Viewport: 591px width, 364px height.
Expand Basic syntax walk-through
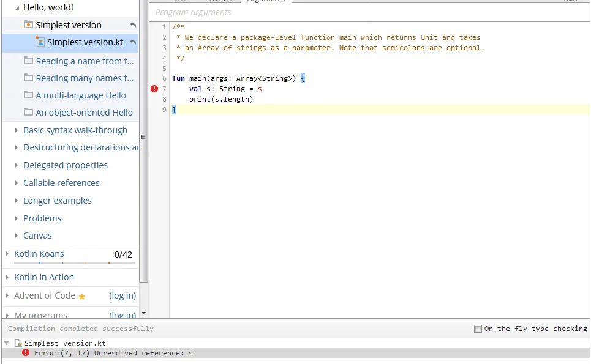click(x=16, y=130)
